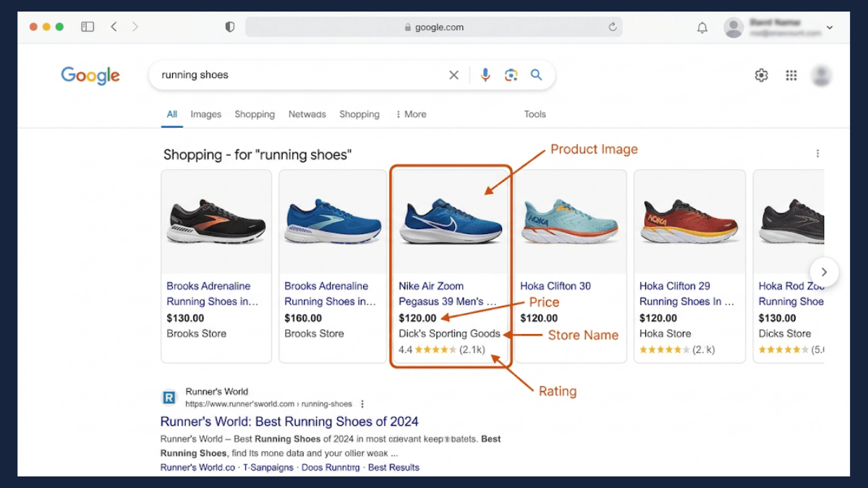The image size is (868, 488).
Task: Click the browser sidebar toggle icon
Action: point(88,27)
